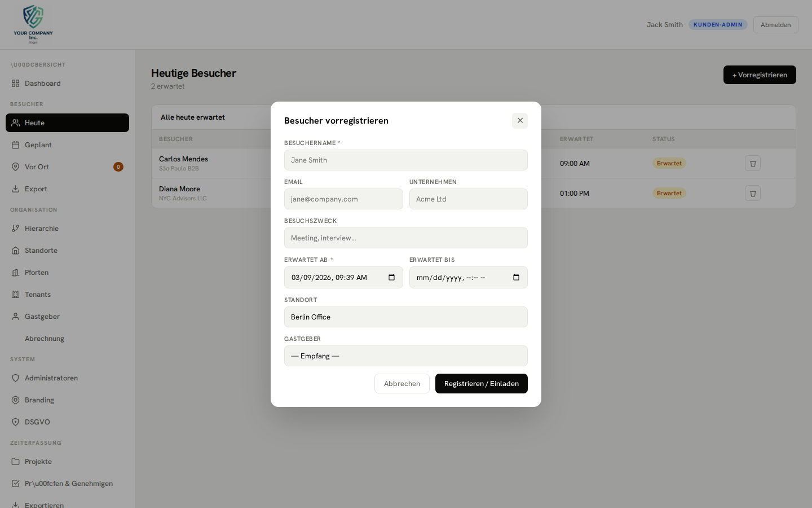Click the Administratoren shield icon
Screen dimensions: 812x508
point(15,378)
